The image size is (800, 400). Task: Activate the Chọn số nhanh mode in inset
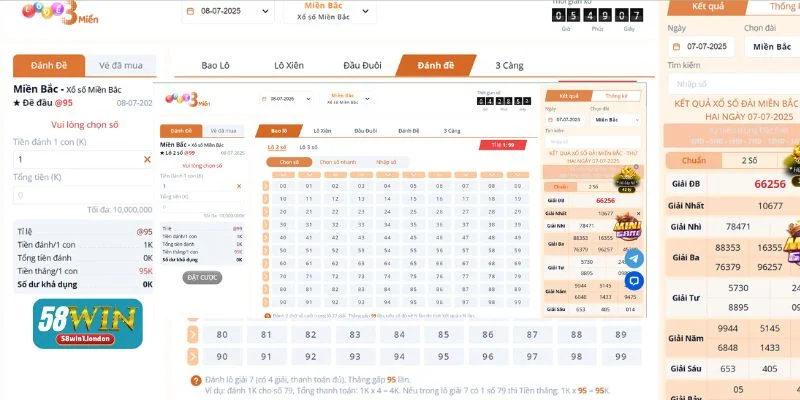coord(338,162)
